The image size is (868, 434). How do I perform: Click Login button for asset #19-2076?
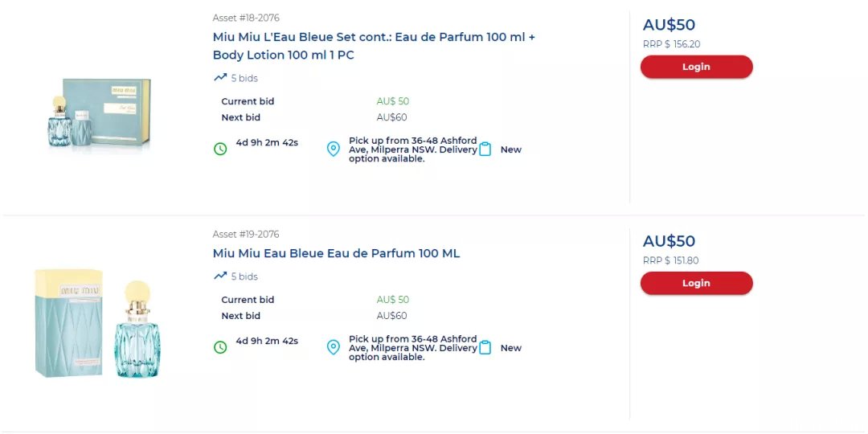(696, 283)
